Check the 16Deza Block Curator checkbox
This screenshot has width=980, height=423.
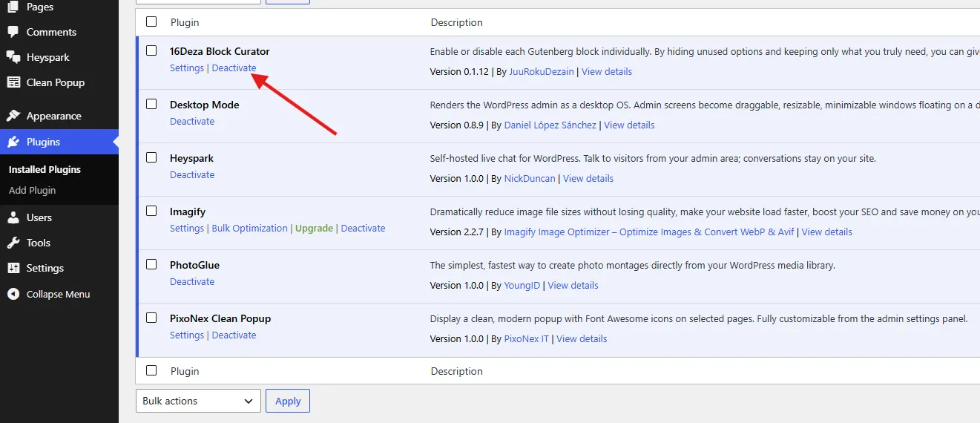tap(151, 50)
